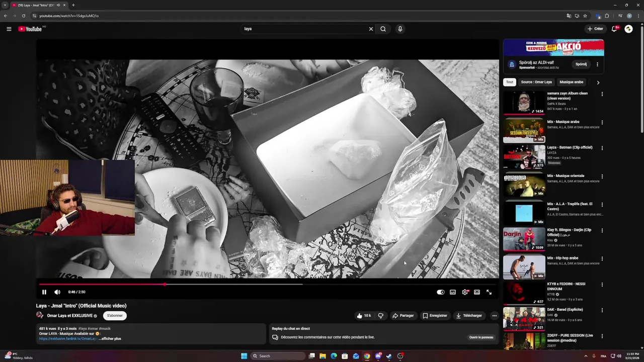
Task: Open File Explorer from taskbar
Action: pyautogui.click(x=323, y=356)
